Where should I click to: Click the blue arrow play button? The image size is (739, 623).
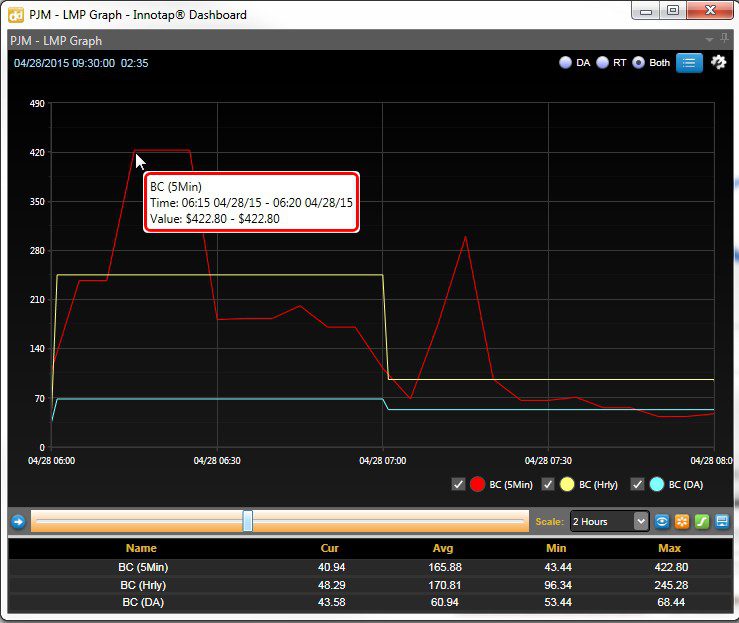click(18, 522)
